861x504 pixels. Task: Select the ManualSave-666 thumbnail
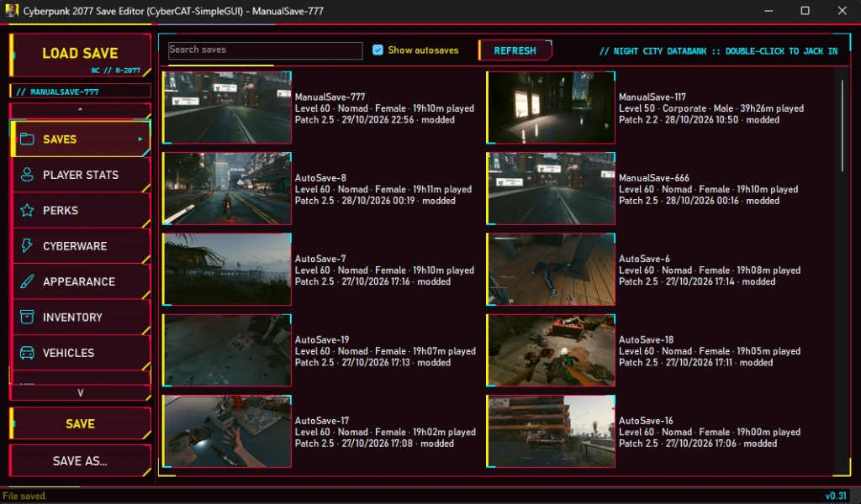click(551, 188)
